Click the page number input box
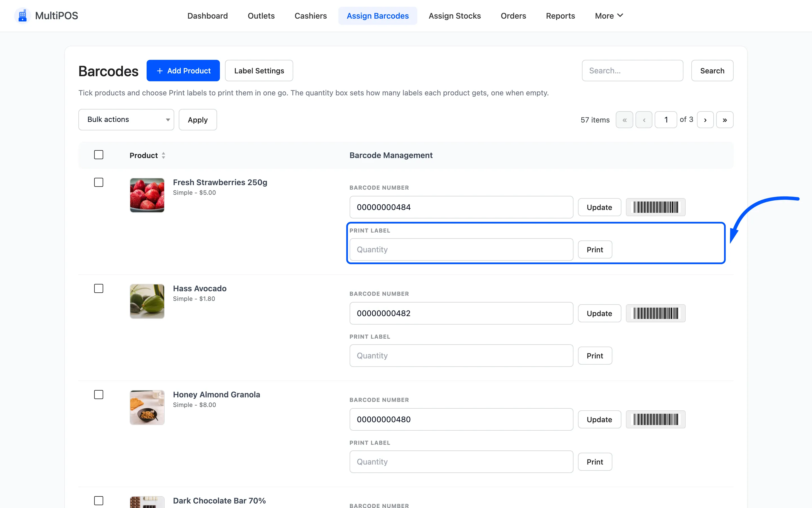812x508 pixels. (x=666, y=120)
